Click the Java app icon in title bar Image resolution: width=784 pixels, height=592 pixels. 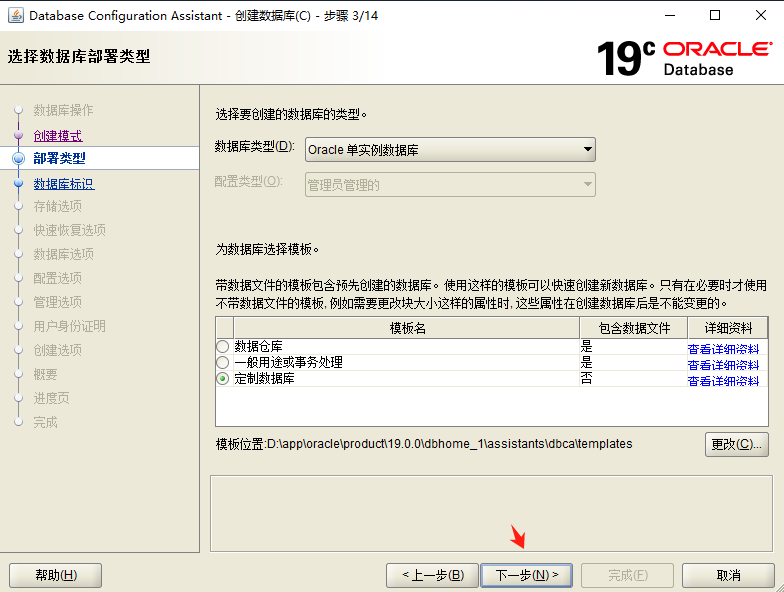(x=16, y=16)
